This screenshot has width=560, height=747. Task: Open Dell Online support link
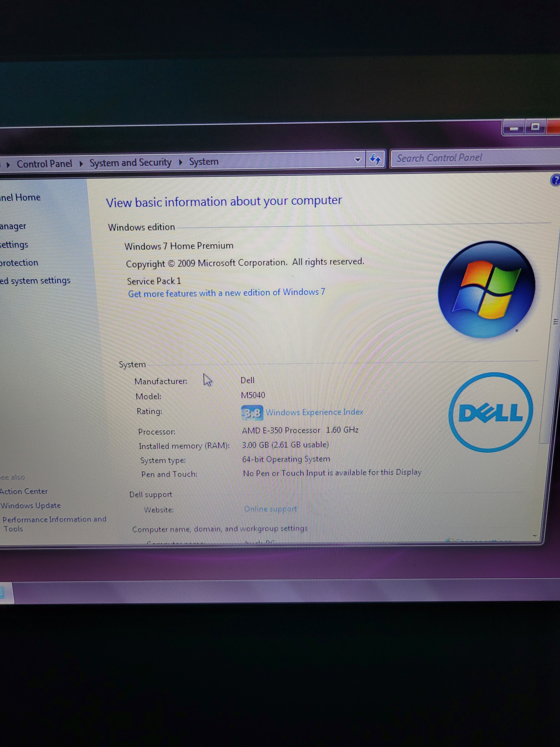270,509
